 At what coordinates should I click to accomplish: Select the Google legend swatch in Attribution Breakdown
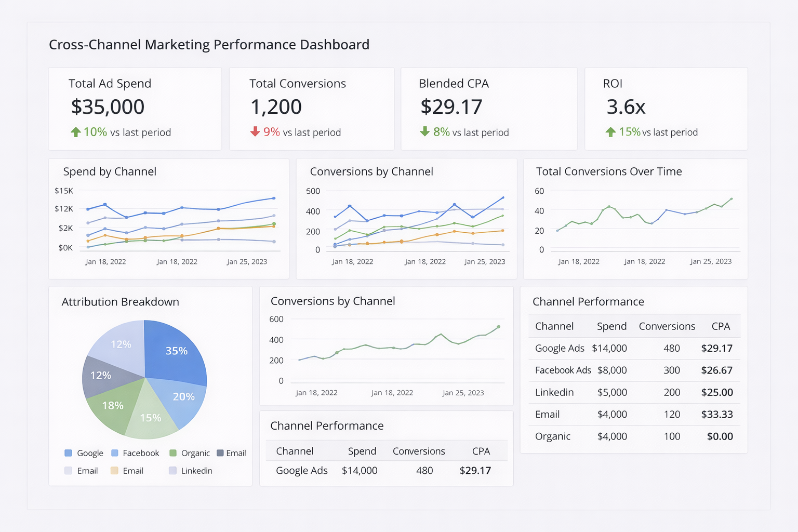tap(68, 453)
